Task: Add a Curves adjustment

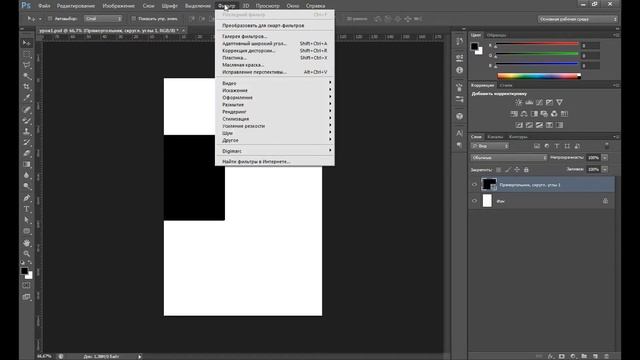Action: (539, 102)
